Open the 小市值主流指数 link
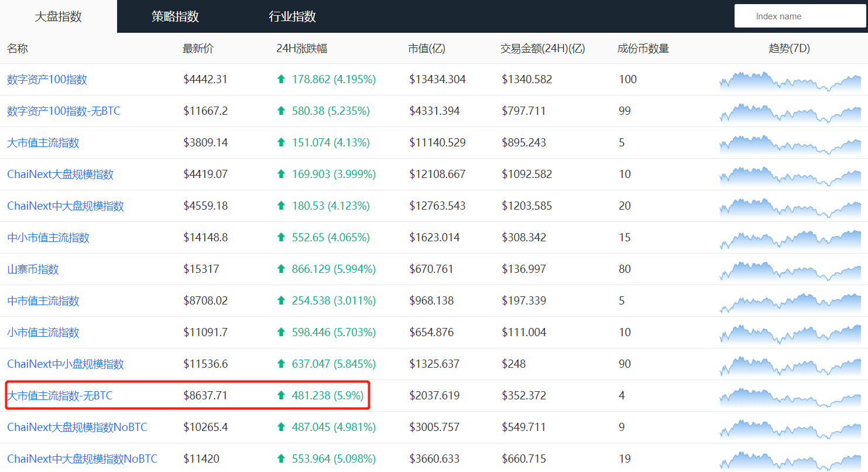 (43, 333)
